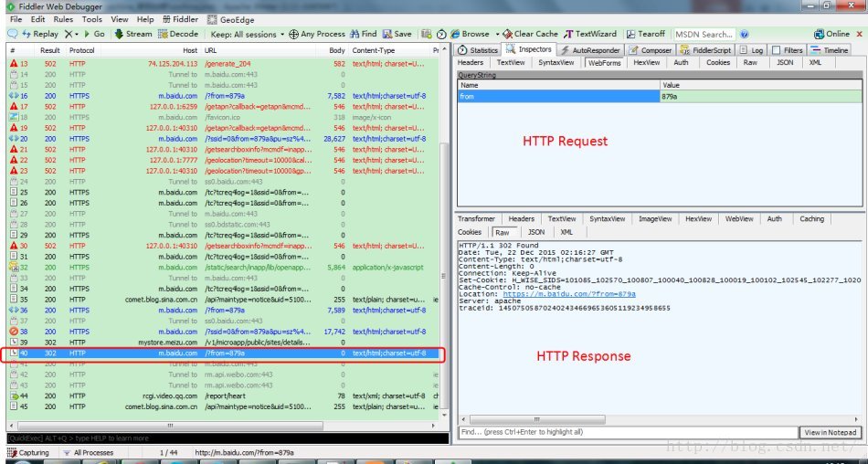Open the TextWizard tool
Viewport: 868px width, 464px height.
(590, 34)
